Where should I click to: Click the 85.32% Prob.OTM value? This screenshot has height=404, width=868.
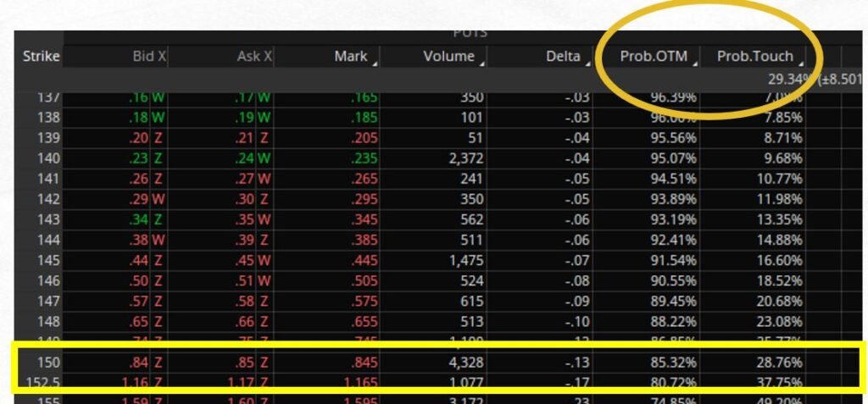point(670,362)
